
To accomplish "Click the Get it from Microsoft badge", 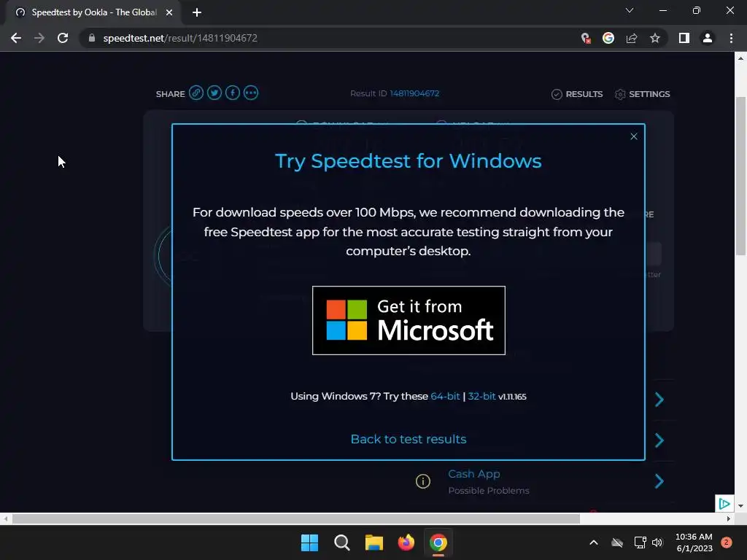I will (x=409, y=321).
